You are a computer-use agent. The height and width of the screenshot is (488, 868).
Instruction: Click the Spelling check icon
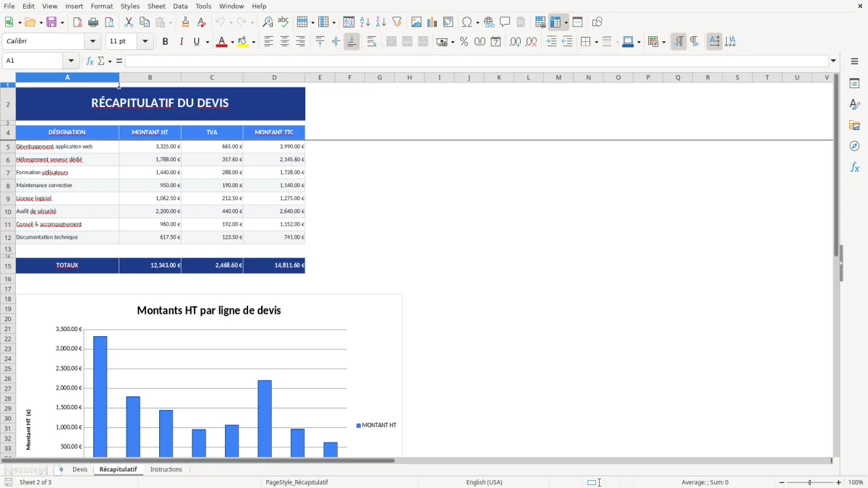point(284,22)
